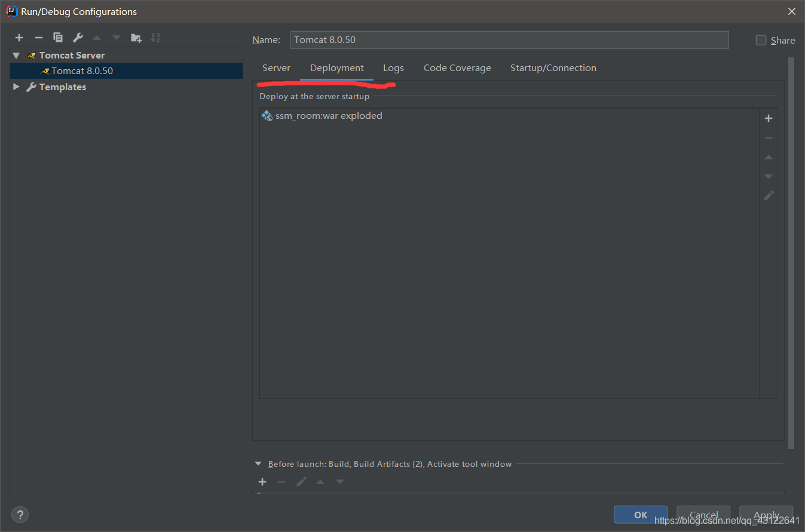The width and height of the screenshot is (805, 532).
Task: Select Tomcat 8.0.50 configuration in tree
Action: coord(127,70)
